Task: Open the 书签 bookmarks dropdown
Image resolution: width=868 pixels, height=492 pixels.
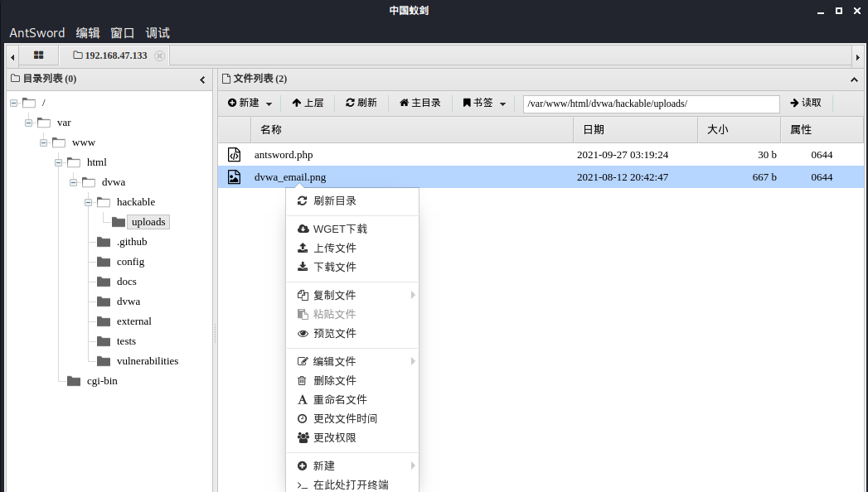Action: coord(484,103)
